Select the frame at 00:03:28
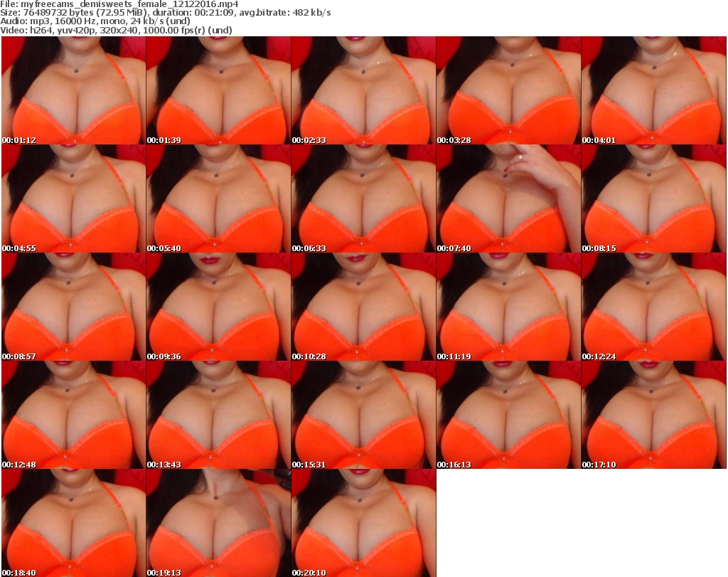 (508, 90)
